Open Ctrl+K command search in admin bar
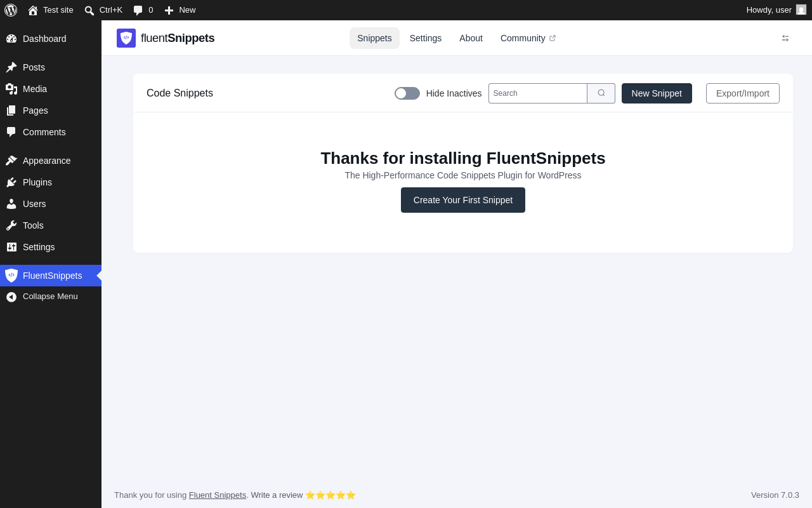The width and height of the screenshot is (812, 508). click(x=103, y=10)
